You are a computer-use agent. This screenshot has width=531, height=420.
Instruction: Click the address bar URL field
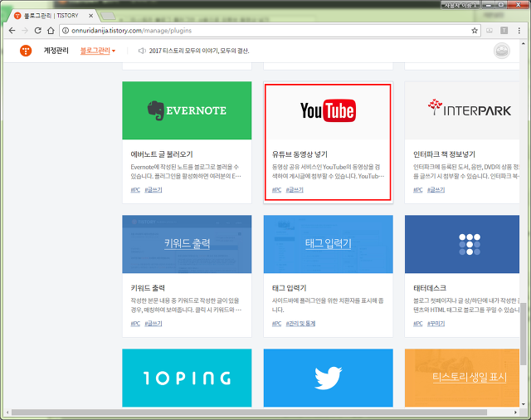point(269,31)
